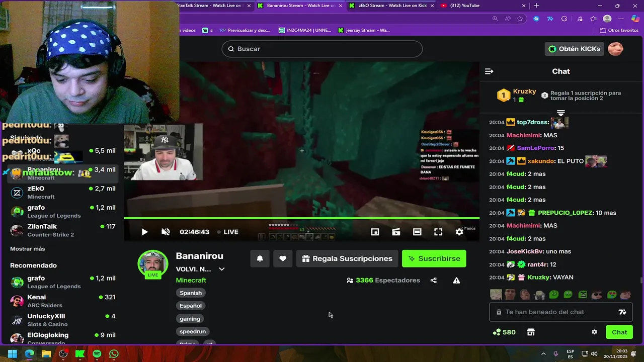Click the green Suscribirse button

pyautogui.click(x=434, y=258)
